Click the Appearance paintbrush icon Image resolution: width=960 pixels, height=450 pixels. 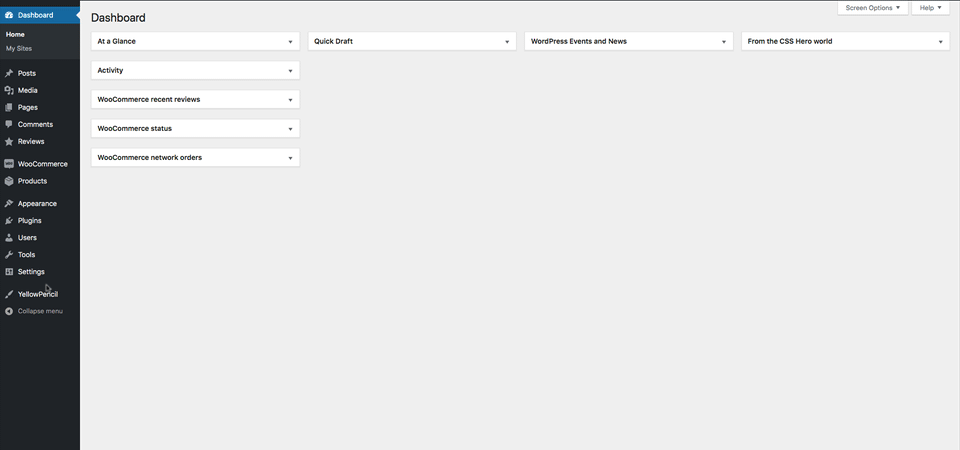[9, 204]
